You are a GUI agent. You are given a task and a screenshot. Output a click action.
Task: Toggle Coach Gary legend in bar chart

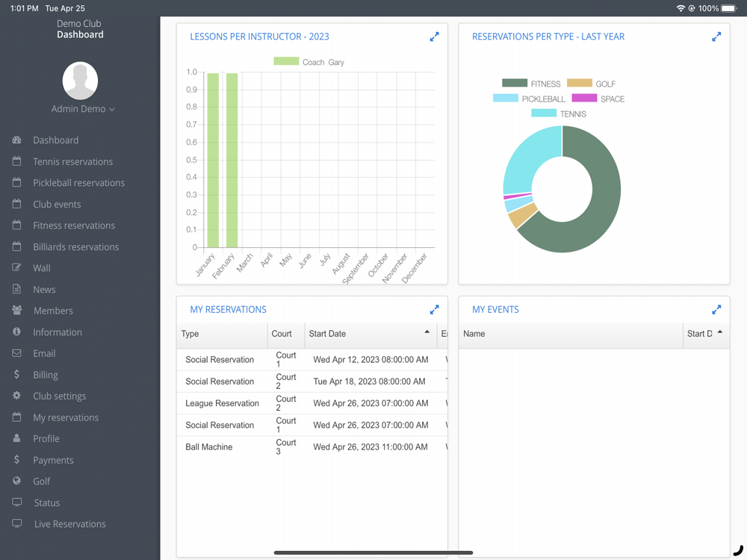[x=309, y=62]
